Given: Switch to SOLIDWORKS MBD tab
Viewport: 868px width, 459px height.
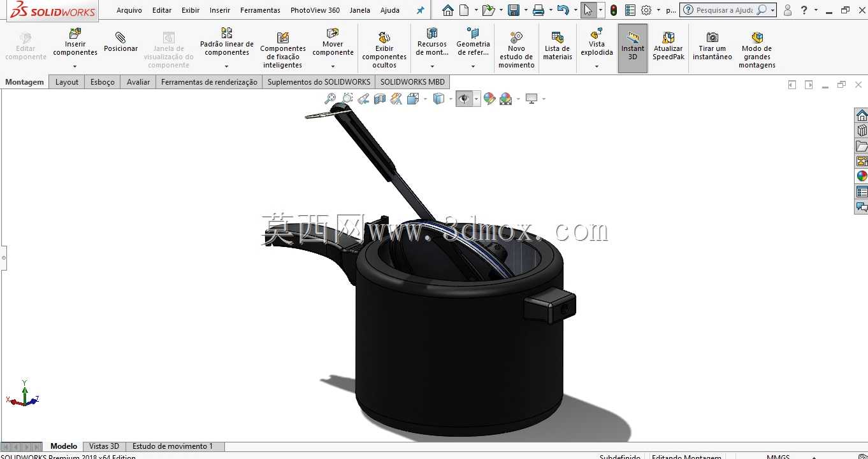Looking at the screenshot, I should 412,82.
